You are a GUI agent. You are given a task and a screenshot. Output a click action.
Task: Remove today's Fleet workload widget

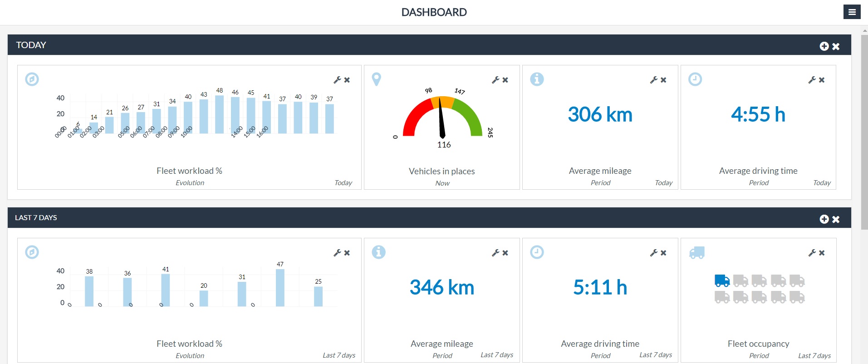347,80
